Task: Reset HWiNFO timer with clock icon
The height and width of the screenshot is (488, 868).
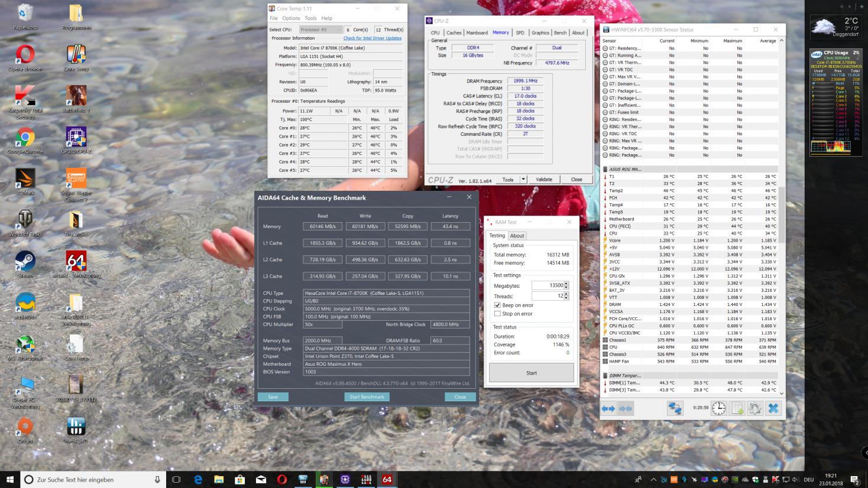Action: (x=718, y=408)
